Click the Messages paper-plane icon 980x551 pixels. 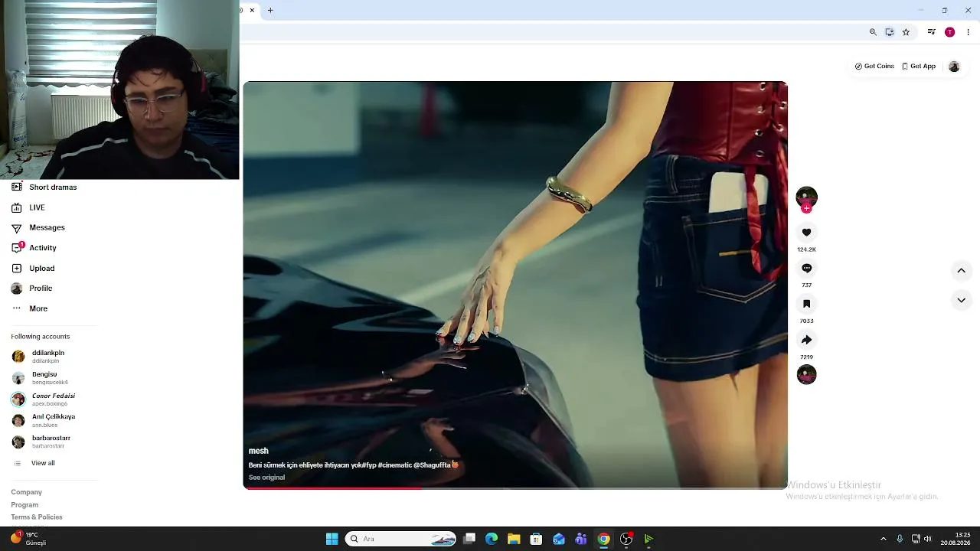click(17, 228)
